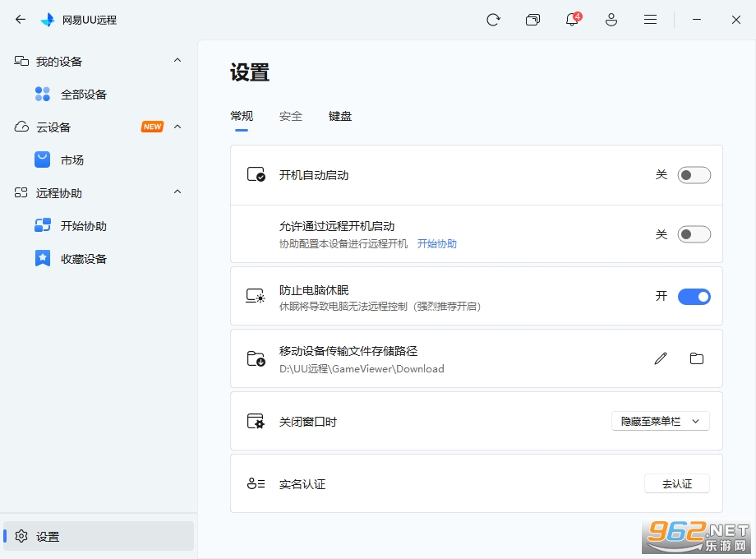
Task: Click the 允许通过远程开机启动 label
Action: tap(337, 226)
